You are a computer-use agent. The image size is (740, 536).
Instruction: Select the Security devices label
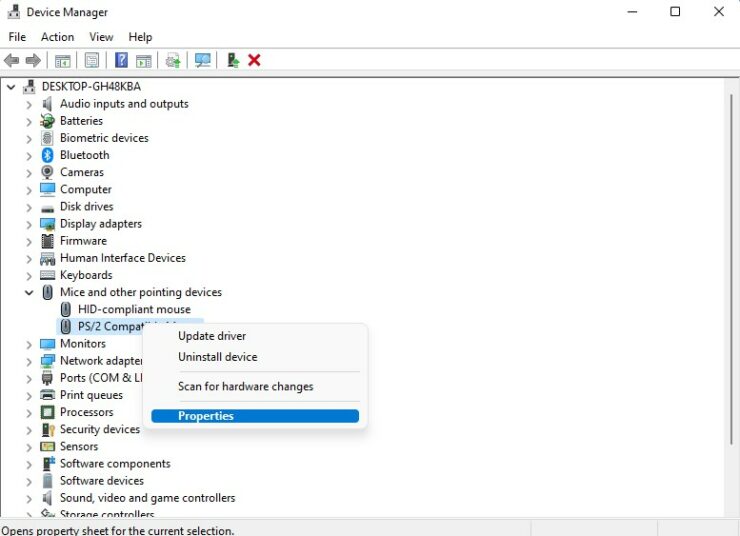[100, 429]
